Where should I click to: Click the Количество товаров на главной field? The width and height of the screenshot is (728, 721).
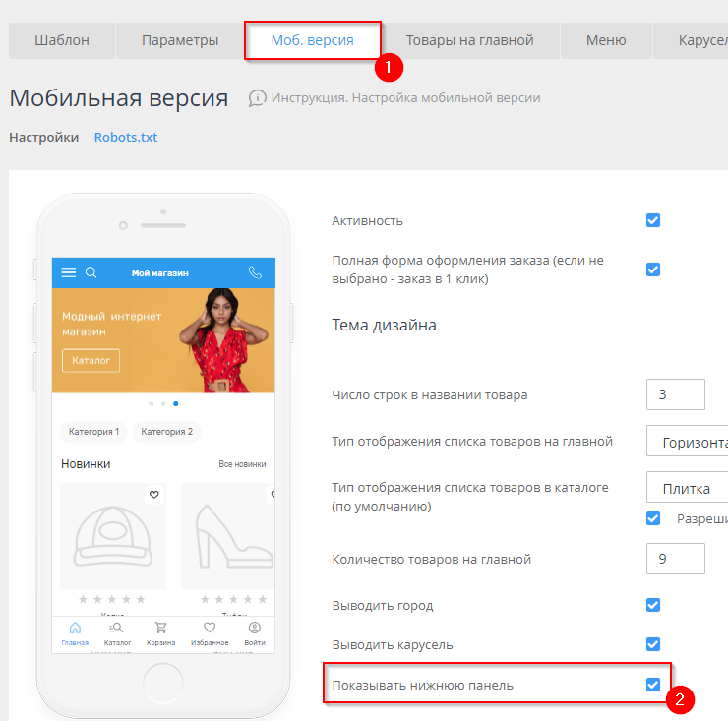[x=676, y=559]
